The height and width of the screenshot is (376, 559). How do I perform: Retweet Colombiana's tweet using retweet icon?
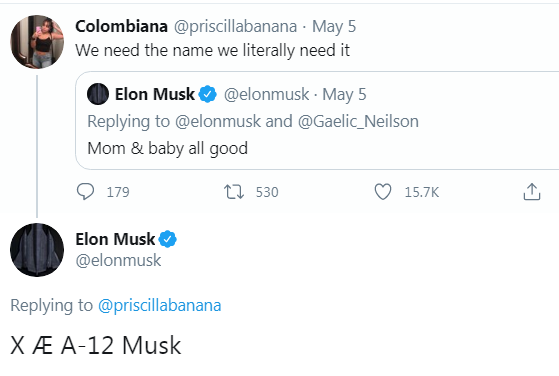pos(234,192)
